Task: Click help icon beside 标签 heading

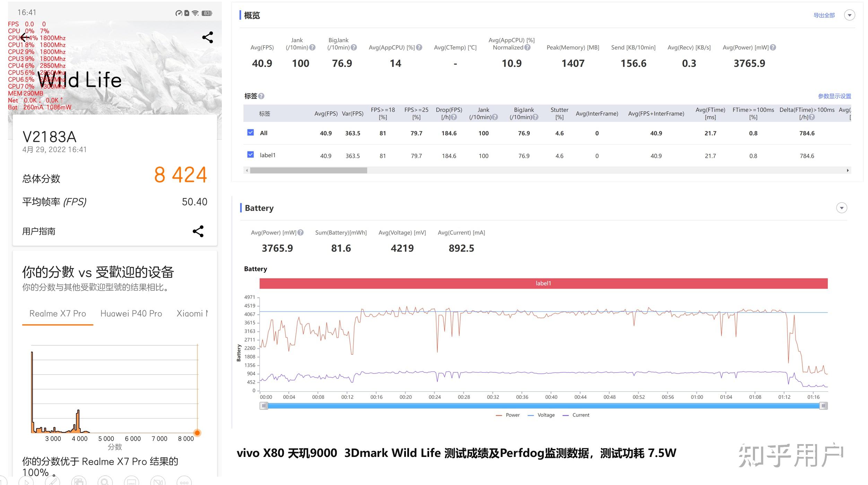Action: pos(261,96)
